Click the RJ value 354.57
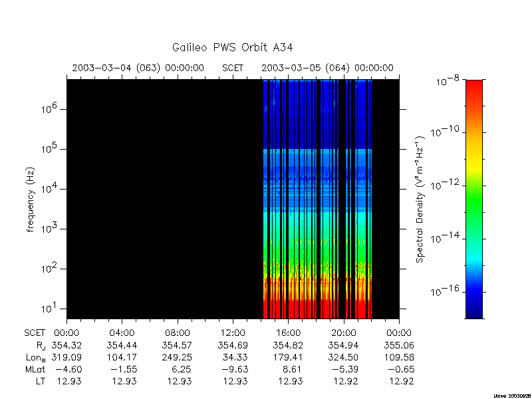Screen dimensions: 532x399 coord(178,345)
